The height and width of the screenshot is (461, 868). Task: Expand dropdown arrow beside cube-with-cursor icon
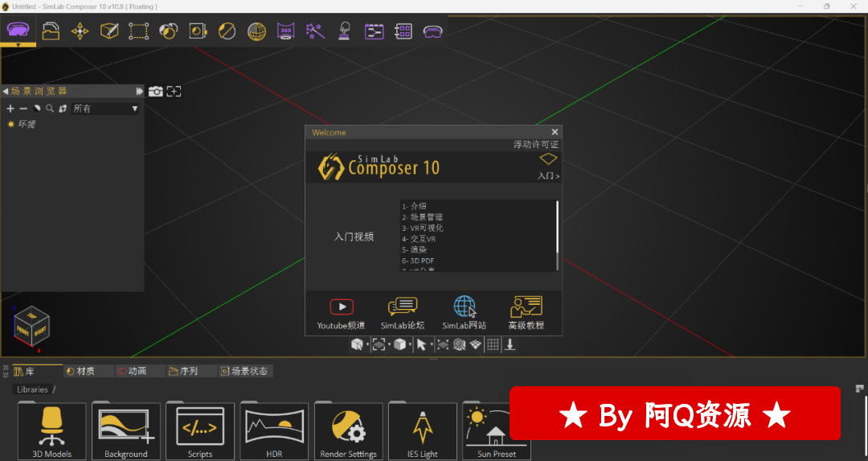coord(367,345)
